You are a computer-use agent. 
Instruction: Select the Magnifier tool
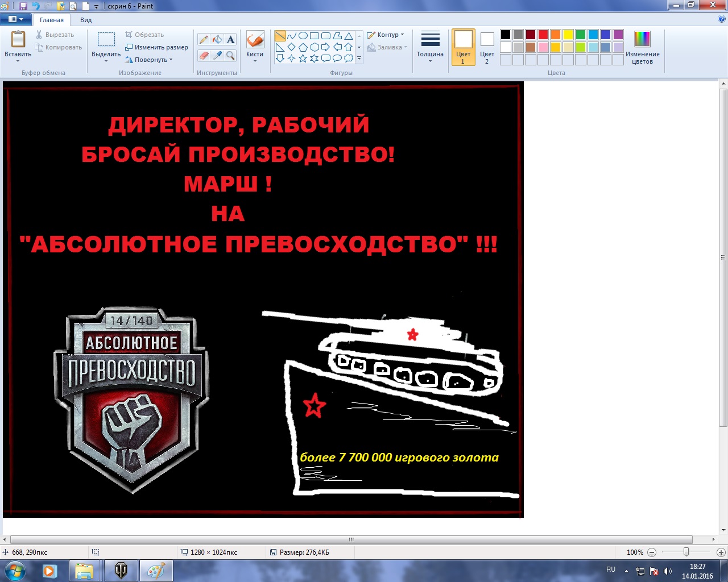[230, 55]
